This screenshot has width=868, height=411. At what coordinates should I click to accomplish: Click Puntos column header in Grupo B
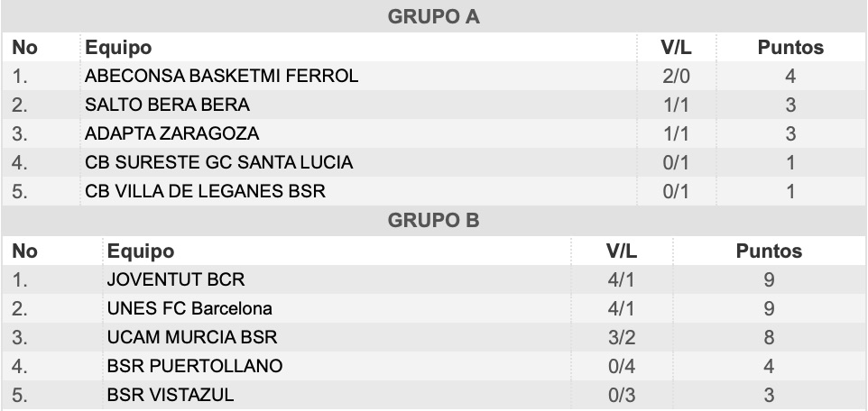(x=769, y=251)
